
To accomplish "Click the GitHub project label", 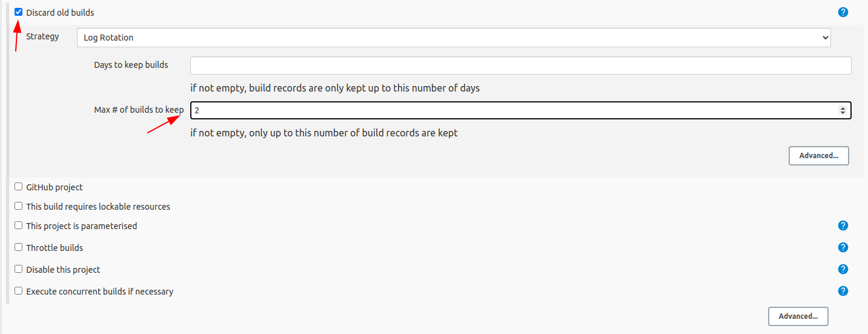I will (55, 187).
